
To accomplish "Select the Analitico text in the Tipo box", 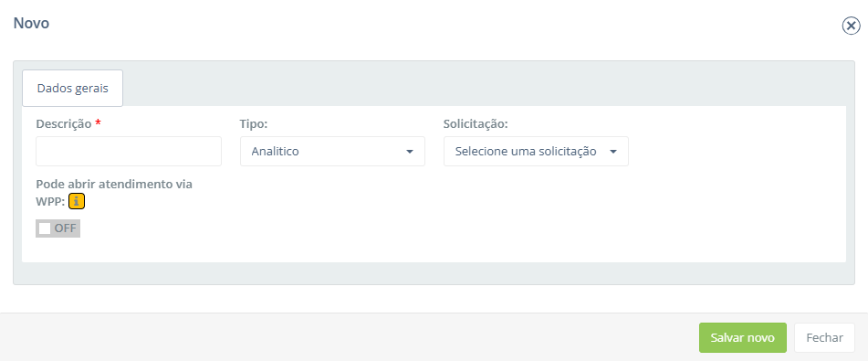I will [x=275, y=152].
